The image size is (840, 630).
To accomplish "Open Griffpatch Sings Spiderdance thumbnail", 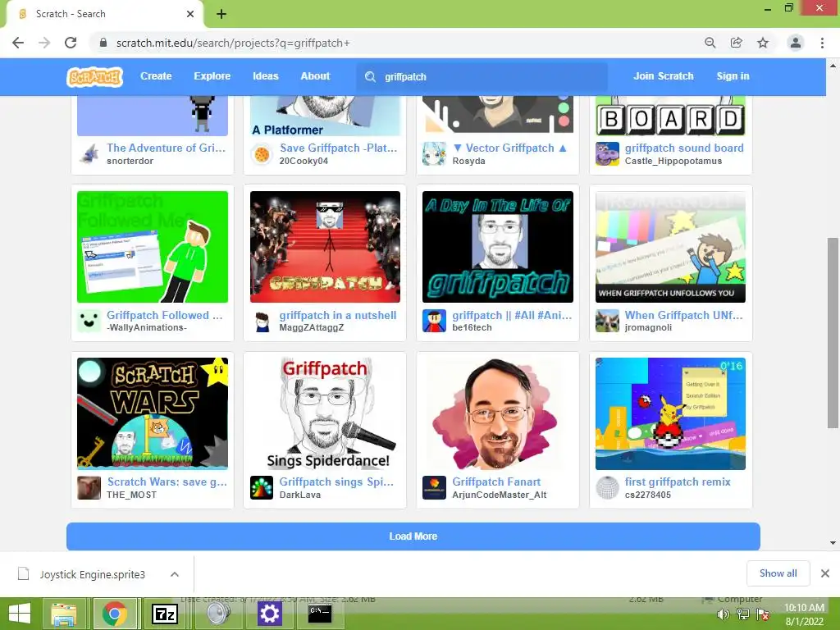I will click(x=325, y=413).
